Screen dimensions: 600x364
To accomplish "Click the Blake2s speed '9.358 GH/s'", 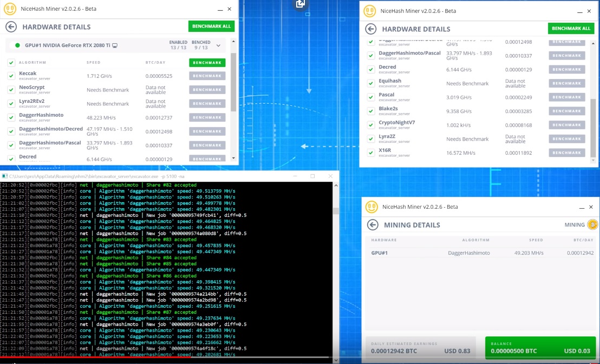I will pos(459,111).
